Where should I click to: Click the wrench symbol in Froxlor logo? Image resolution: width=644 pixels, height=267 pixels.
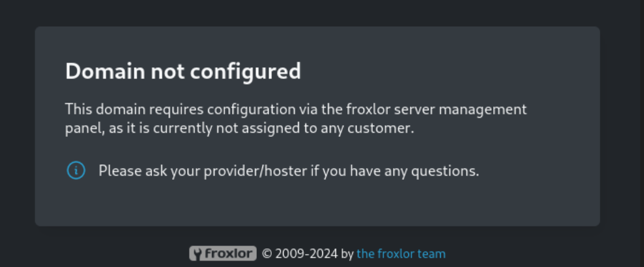click(x=197, y=254)
